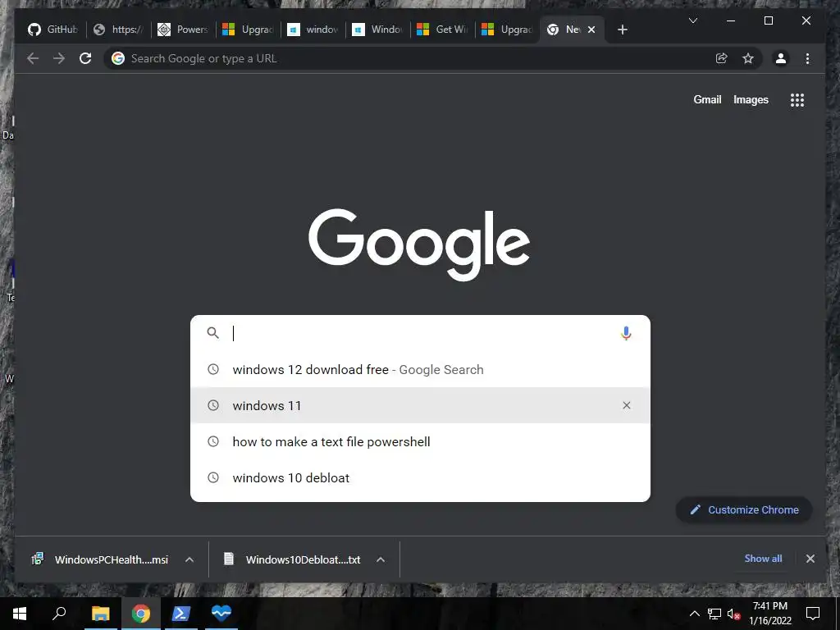Image resolution: width=840 pixels, height=630 pixels.
Task: Open the notification center icon
Action: (813, 614)
